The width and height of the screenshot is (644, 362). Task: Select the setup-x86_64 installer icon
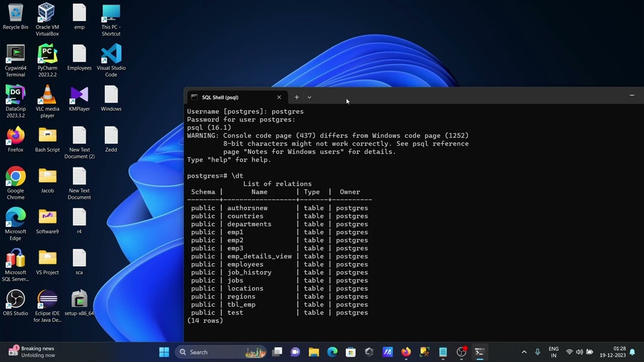click(79, 303)
